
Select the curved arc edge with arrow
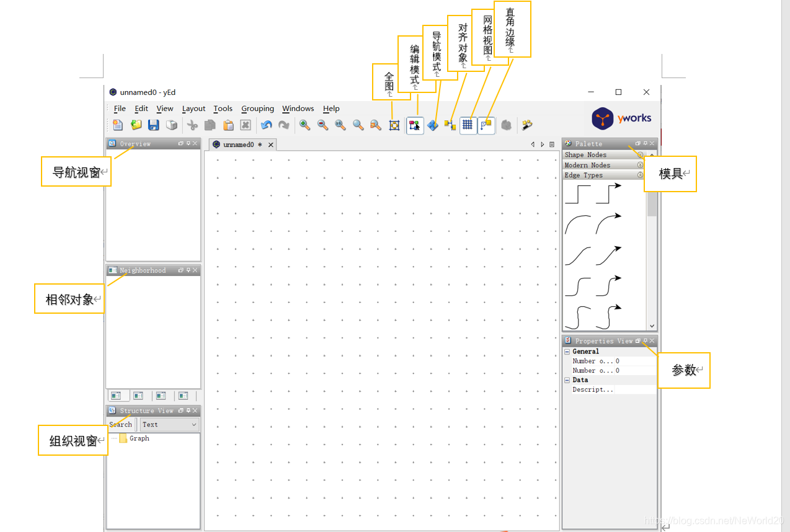coord(609,224)
